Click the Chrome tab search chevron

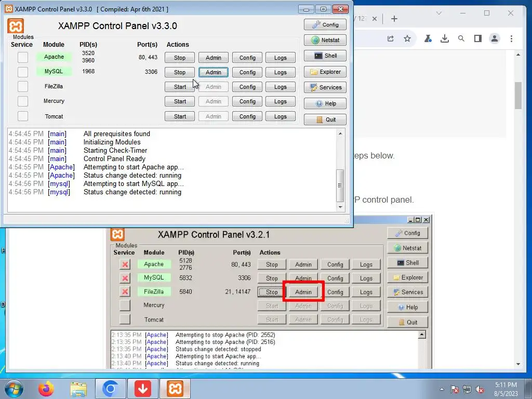pyautogui.click(x=438, y=13)
